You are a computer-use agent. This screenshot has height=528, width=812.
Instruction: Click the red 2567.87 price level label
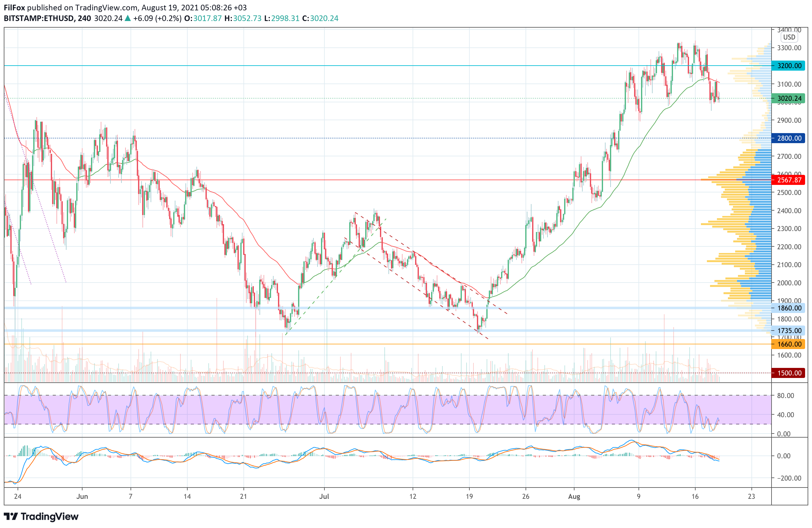click(x=789, y=180)
